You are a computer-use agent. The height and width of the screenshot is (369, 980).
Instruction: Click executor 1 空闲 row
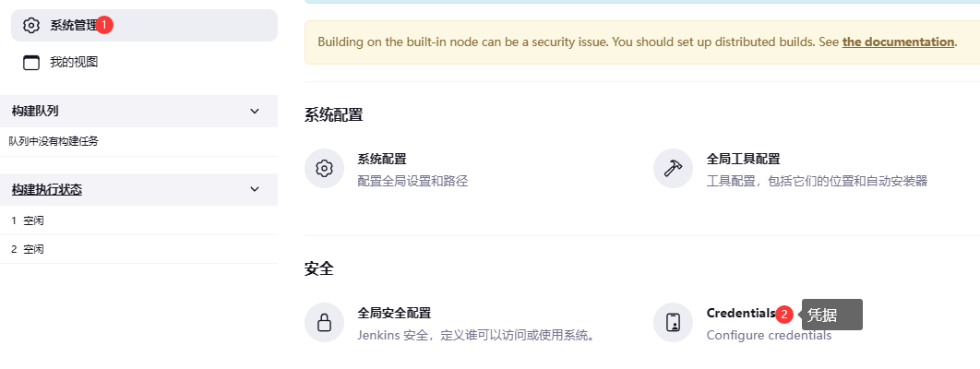tap(138, 220)
